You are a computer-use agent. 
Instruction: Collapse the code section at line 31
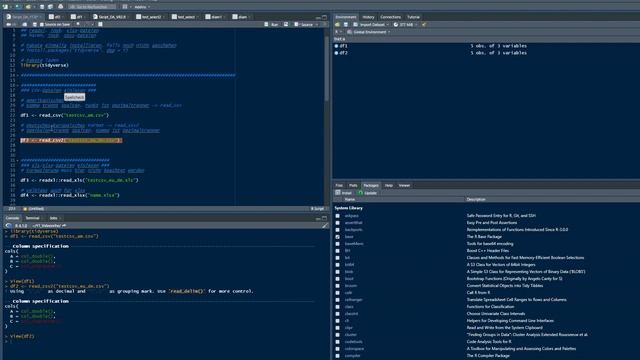17,160
